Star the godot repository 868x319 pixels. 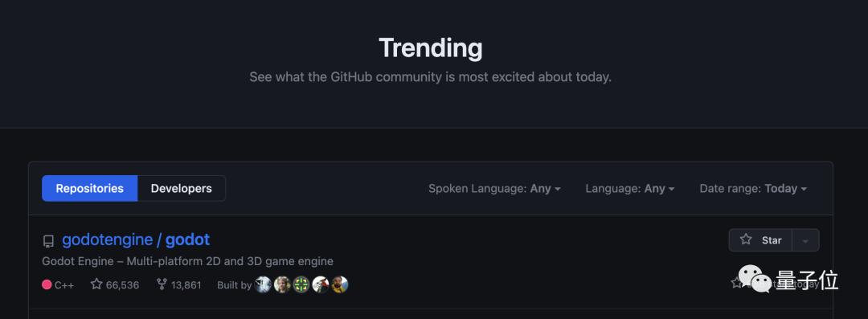click(x=760, y=240)
